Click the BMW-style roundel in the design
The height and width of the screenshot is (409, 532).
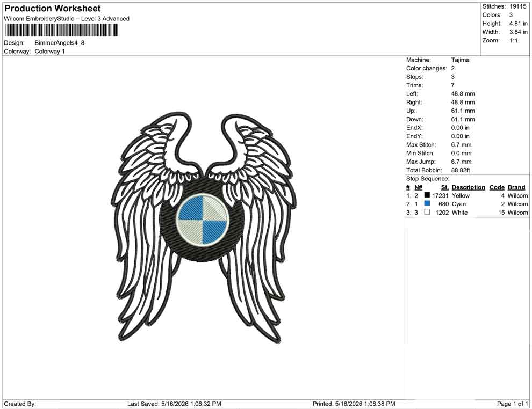click(x=203, y=220)
